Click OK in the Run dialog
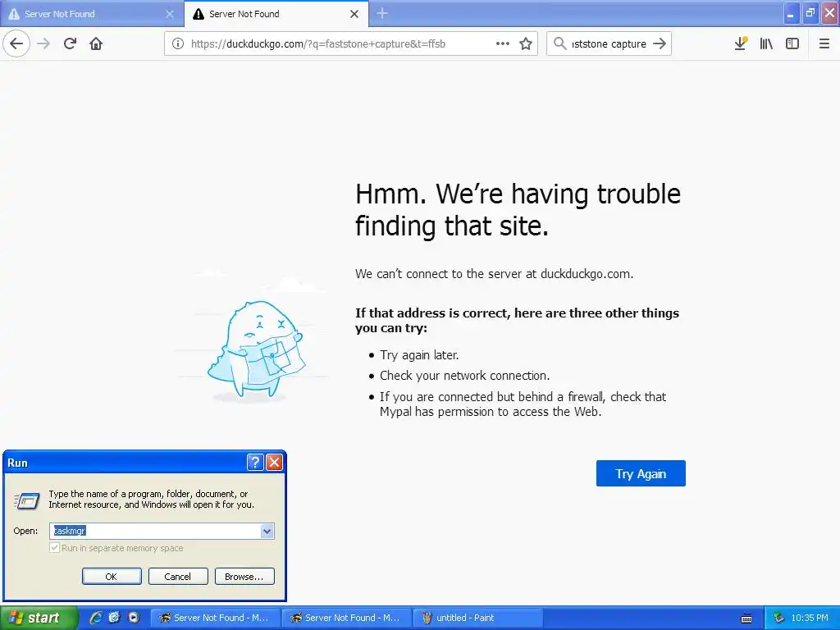Screen dimensions: 840x630 pos(112,577)
